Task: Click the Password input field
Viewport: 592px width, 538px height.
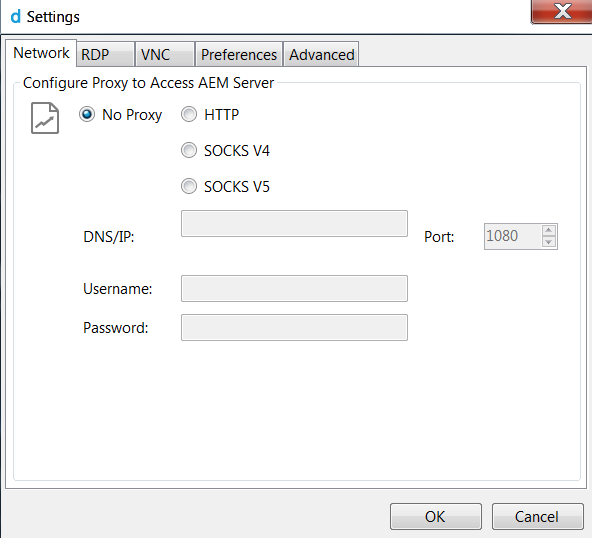Action: 294,327
